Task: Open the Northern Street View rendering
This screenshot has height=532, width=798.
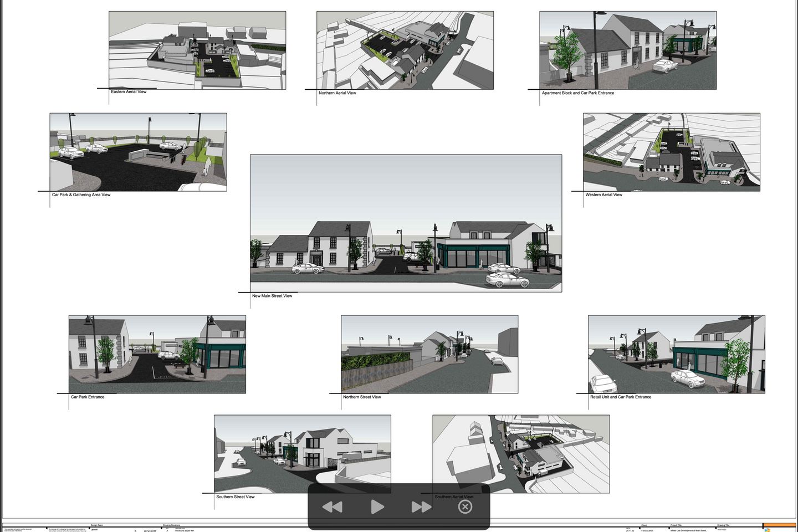Action: point(428,354)
